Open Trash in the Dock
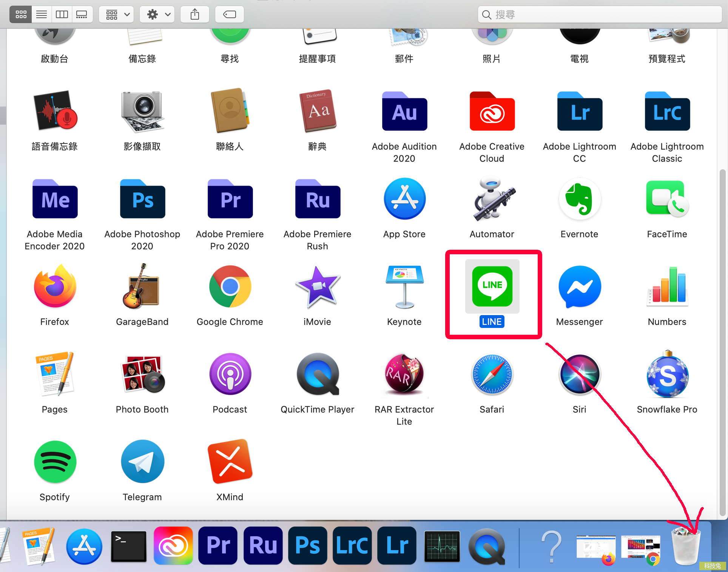 point(685,546)
